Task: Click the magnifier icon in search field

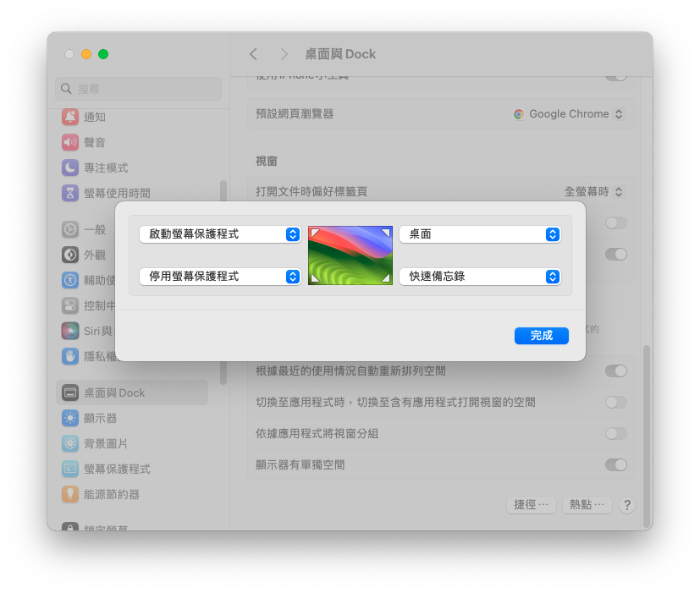Action: [x=66, y=89]
